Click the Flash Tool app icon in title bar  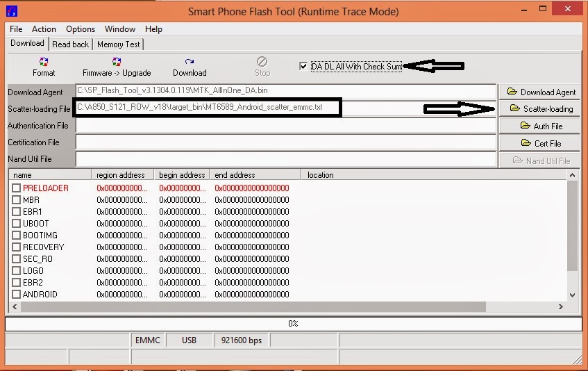point(12,11)
